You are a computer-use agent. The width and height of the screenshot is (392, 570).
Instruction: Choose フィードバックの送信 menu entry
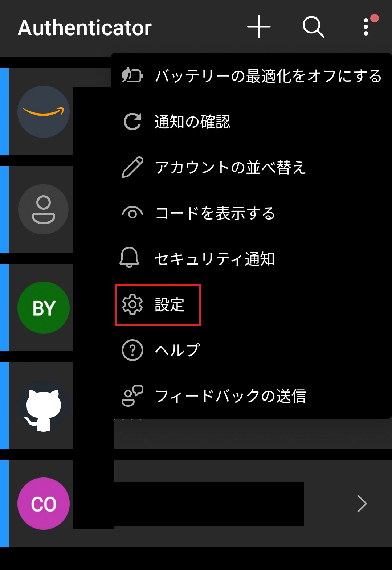tap(251, 396)
